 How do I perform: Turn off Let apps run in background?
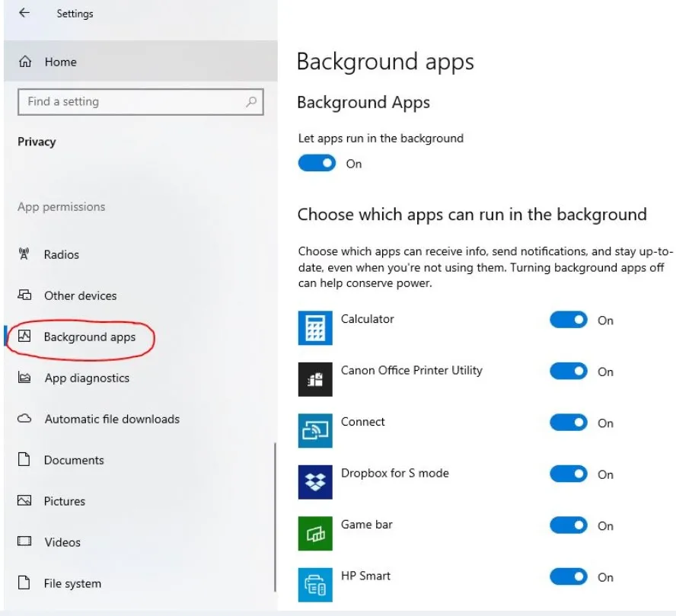pyautogui.click(x=317, y=164)
